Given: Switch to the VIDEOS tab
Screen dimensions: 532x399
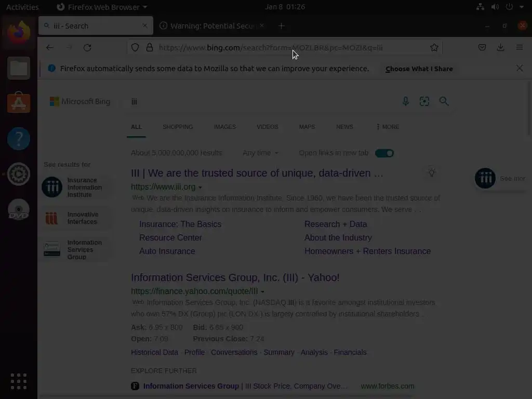Looking at the screenshot, I should [x=268, y=127].
